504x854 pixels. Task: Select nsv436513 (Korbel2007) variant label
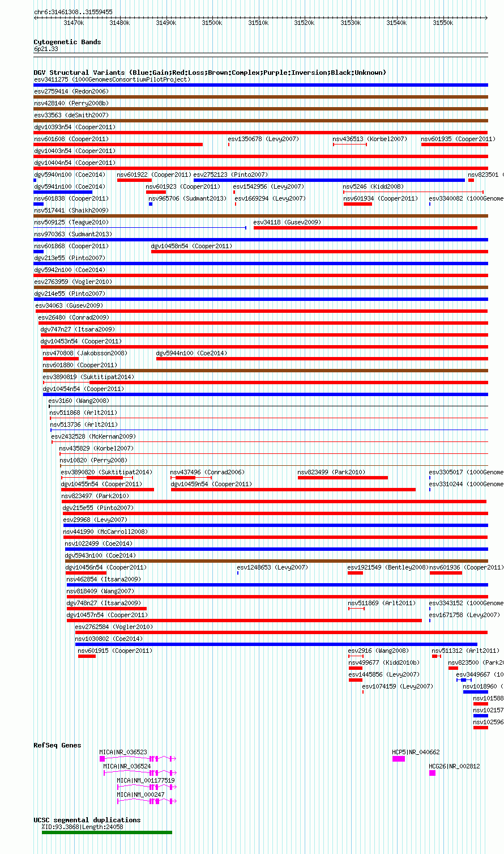pyautogui.click(x=370, y=139)
